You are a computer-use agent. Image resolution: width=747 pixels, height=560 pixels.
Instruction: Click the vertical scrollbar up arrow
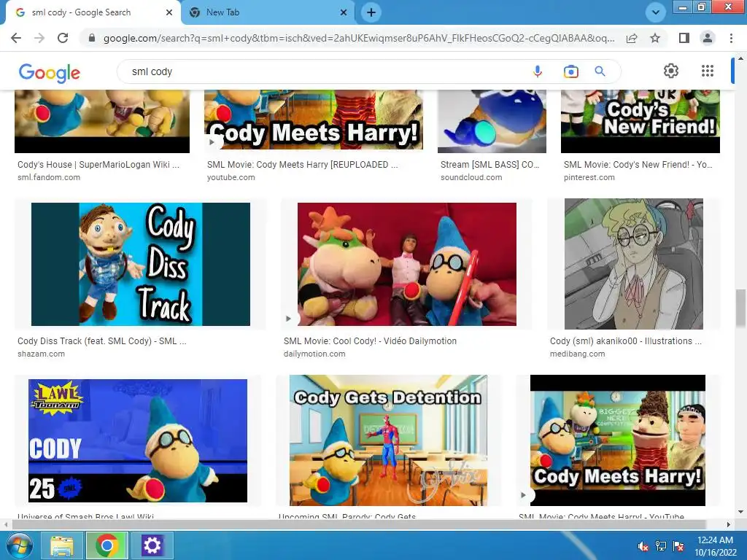pyautogui.click(x=740, y=58)
